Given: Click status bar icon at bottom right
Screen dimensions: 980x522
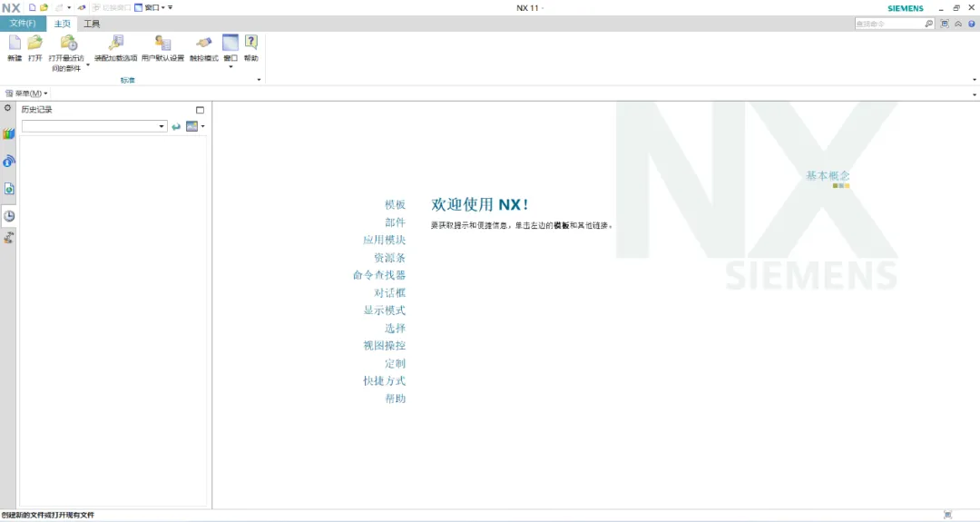Looking at the screenshot, I should 948,515.
